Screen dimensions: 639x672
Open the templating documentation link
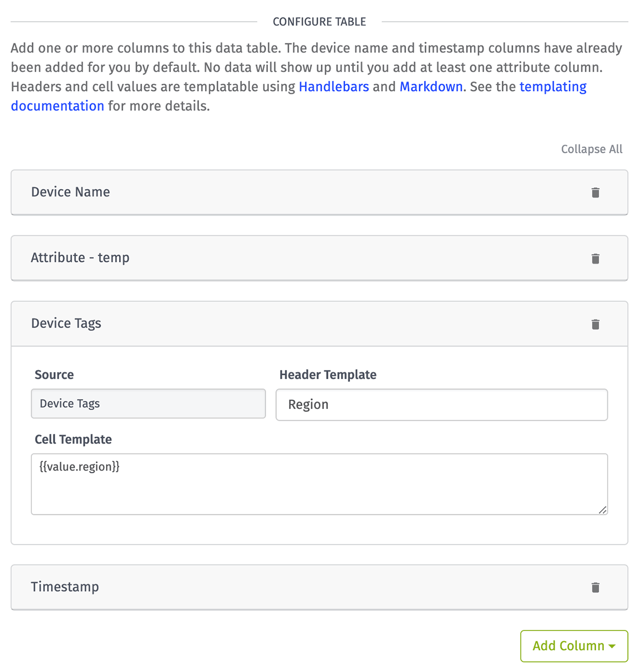(x=553, y=87)
